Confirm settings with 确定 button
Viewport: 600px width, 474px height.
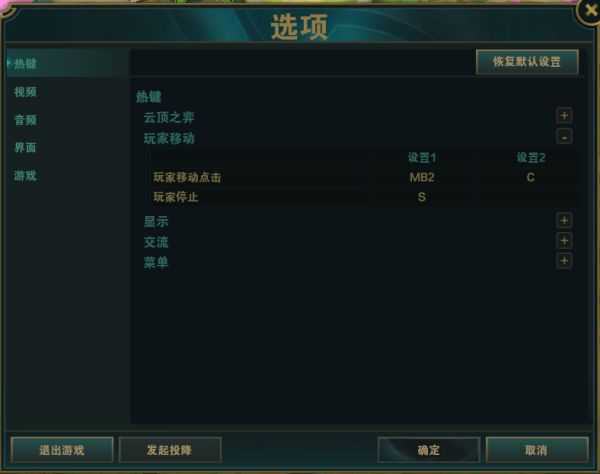(429, 450)
